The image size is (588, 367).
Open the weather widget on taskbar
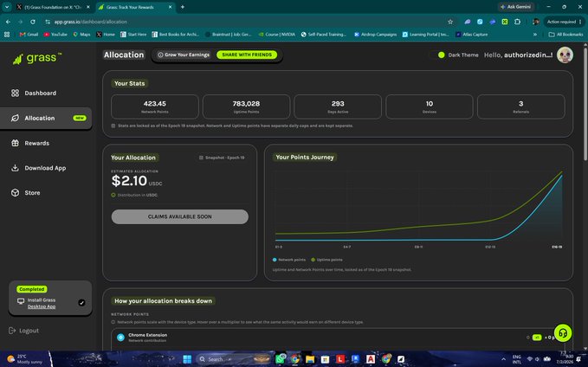click(25, 359)
